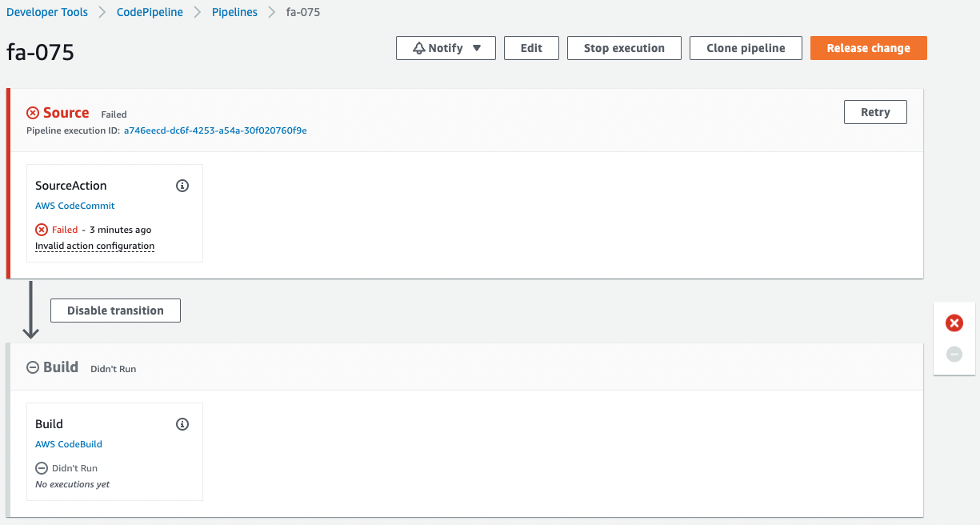Navigate to the Pipelines breadcrumb
This screenshot has height=525, width=980.
(x=234, y=13)
